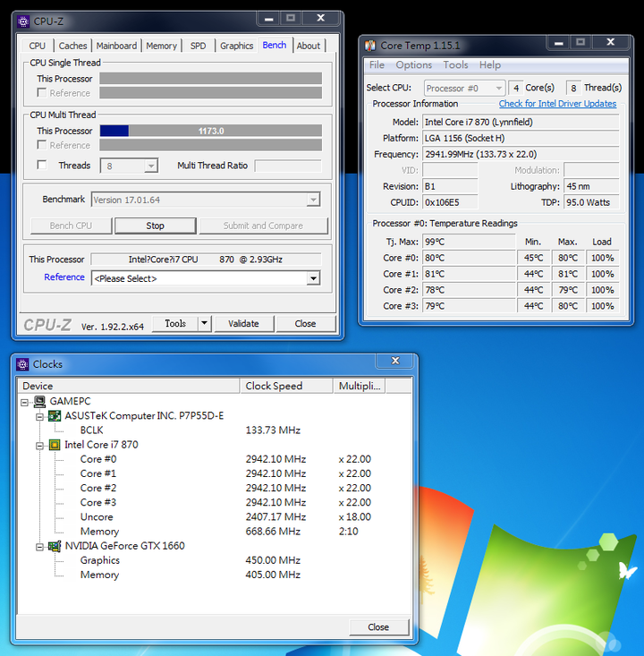This screenshot has width=644, height=656.
Task: Switch to the SPD tab
Action: click(x=199, y=46)
